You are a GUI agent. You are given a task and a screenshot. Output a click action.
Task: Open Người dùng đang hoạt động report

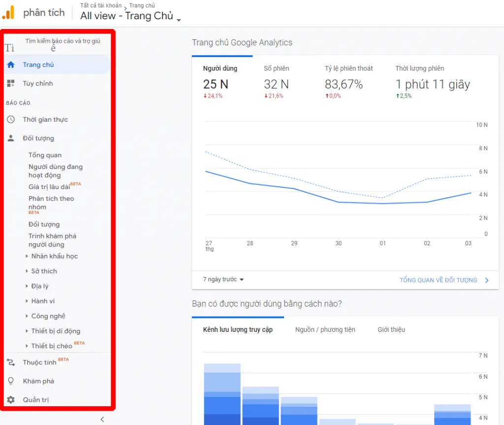(56, 171)
